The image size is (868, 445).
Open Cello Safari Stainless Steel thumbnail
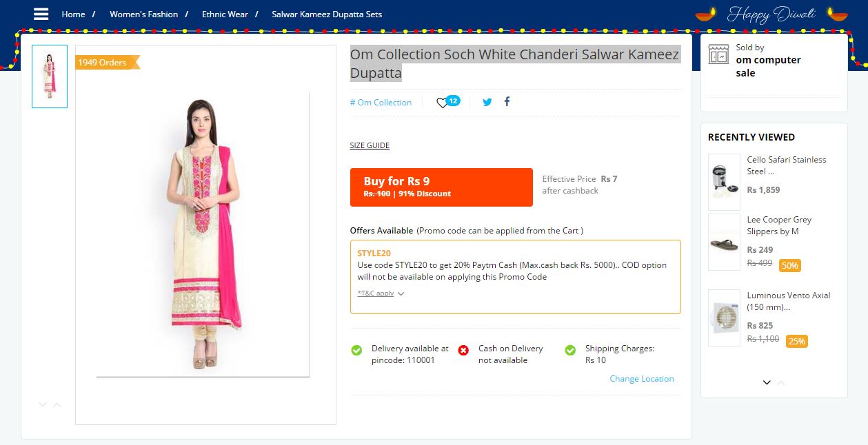(724, 182)
